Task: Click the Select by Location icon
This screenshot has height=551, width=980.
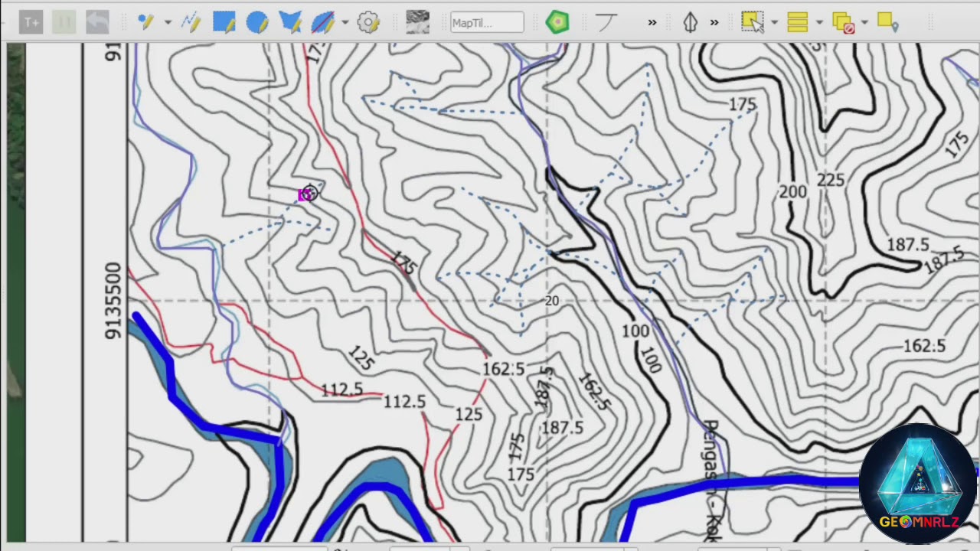Action: [x=887, y=23]
